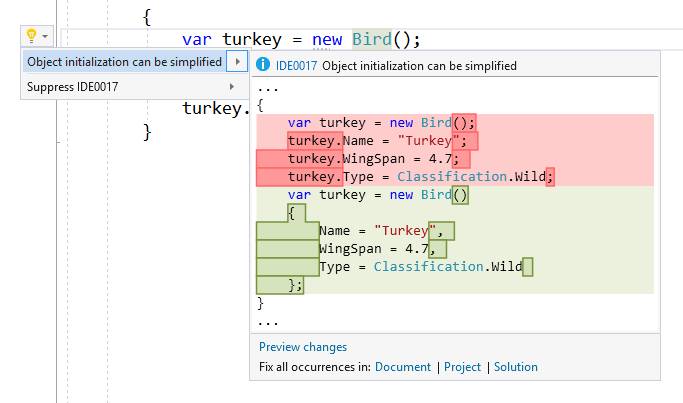The image size is (683, 403).
Task: Click the closing '};' in the green preview
Action: [295, 285]
